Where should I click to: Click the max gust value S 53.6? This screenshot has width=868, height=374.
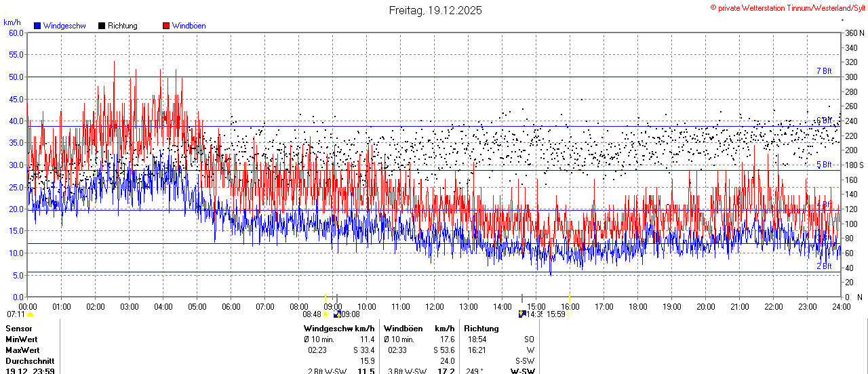coord(443,350)
